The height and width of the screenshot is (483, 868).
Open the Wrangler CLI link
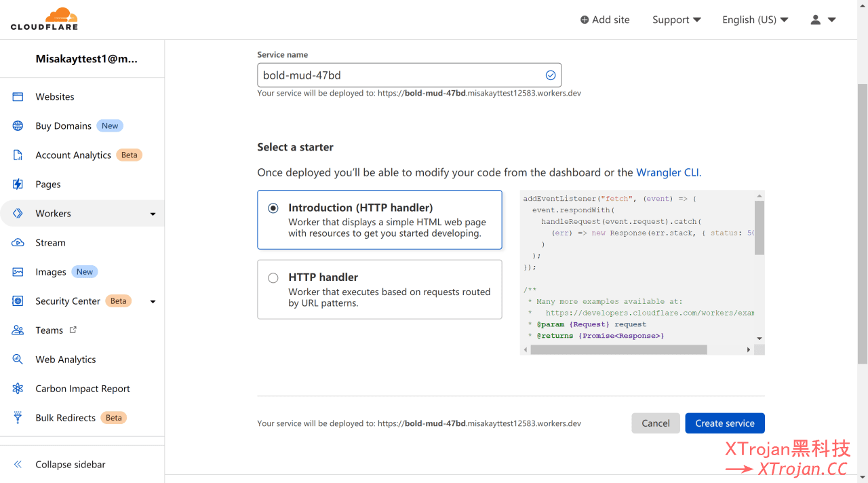669,172
